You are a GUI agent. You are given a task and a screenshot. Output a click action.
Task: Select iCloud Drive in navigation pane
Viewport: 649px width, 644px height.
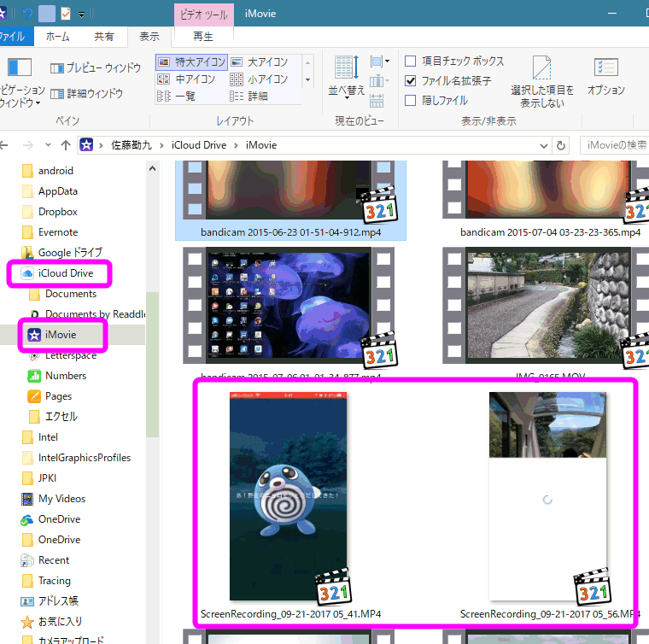click(x=65, y=273)
